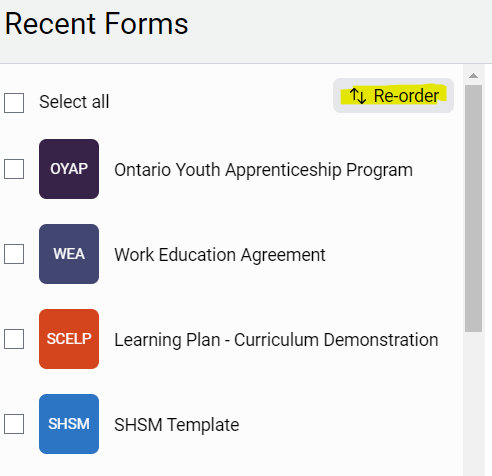This screenshot has height=476, width=492.
Task: Click the blue SHSM form icon
Action: 69,424
